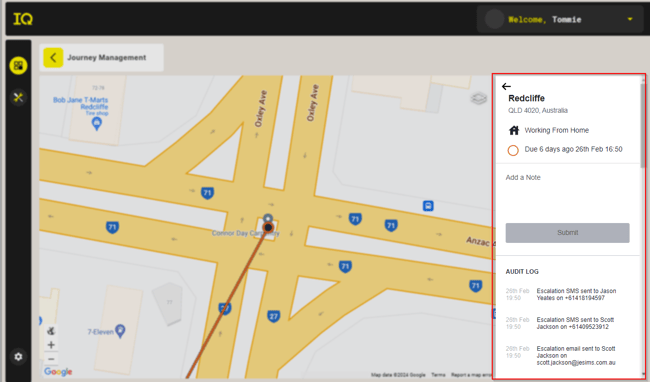
Task: Select the tools wrench icon in sidebar
Action: point(18,97)
